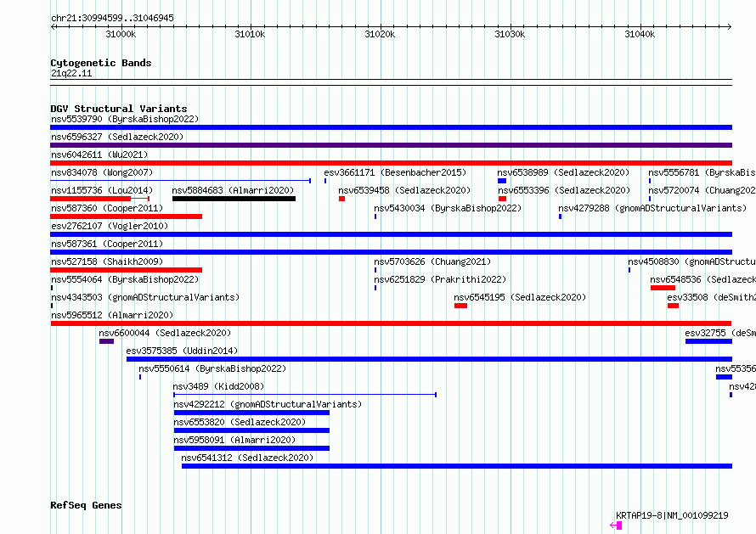
Task: Click the red nsv6539458 small marker
Action: [x=341, y=199]
